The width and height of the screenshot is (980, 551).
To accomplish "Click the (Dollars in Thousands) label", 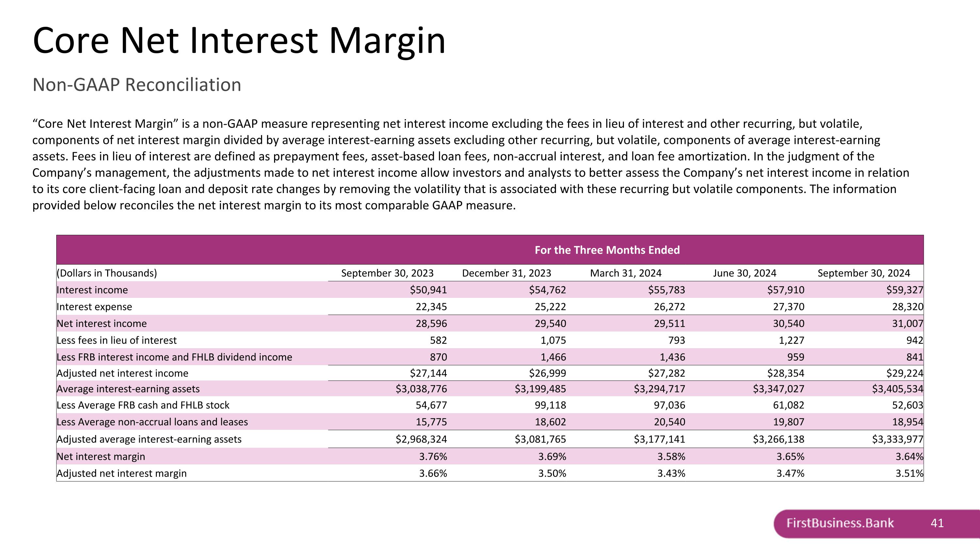I will point(106,273).
